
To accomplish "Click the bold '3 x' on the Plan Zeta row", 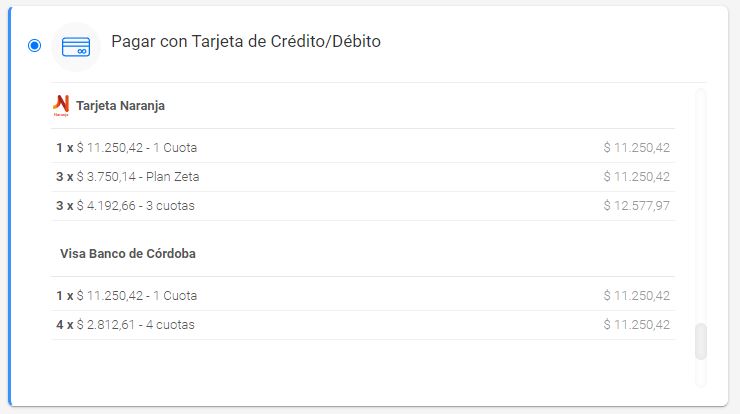I will [65, 177].
